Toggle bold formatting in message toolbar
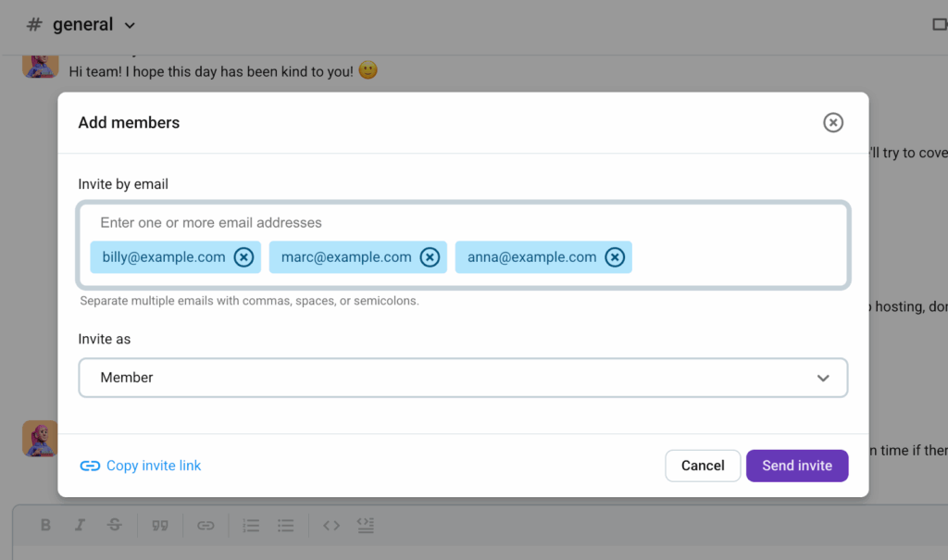Screen dimensions: 948x560 coord(45,525)
